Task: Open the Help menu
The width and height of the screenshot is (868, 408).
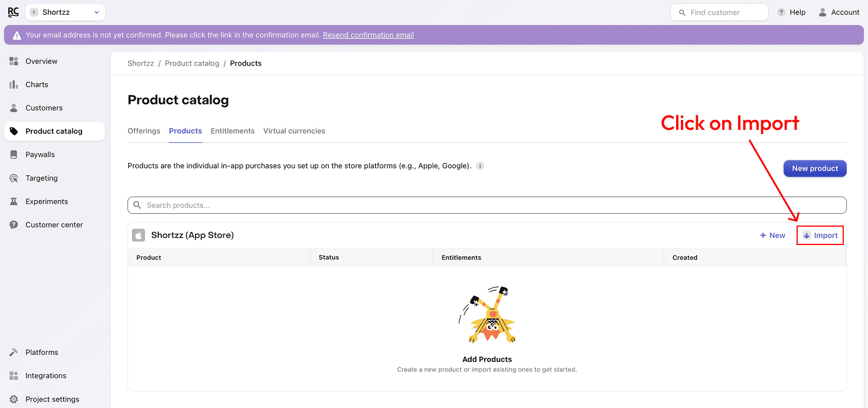Action: [791, 12]
